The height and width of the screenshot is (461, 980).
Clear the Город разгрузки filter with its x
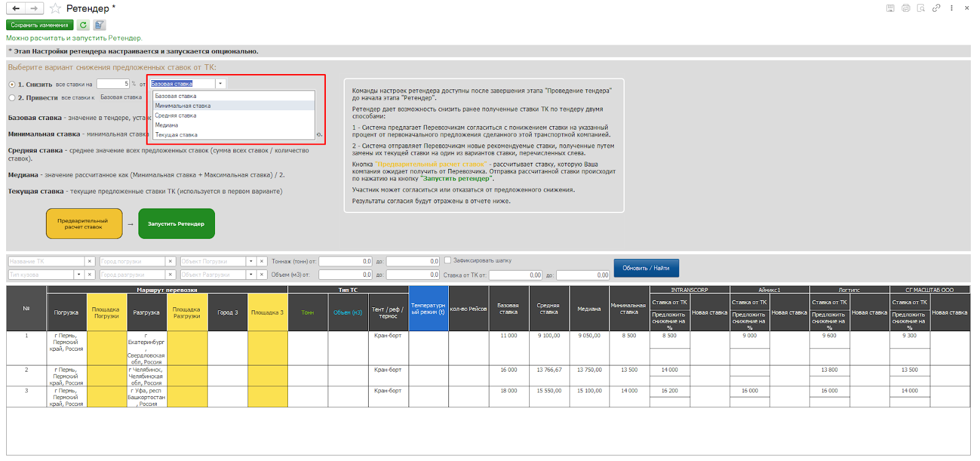pyautogui.click(x=171, y=275)
